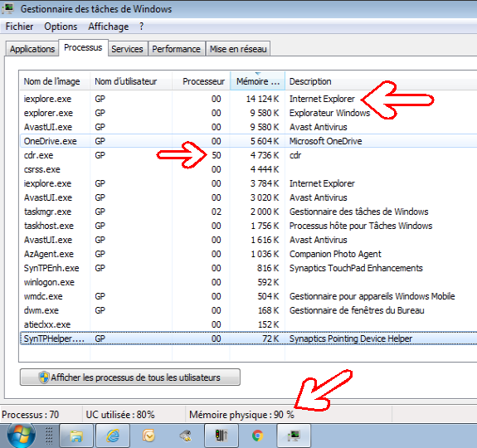Open the Mise en réseau tab

[238, 49]
